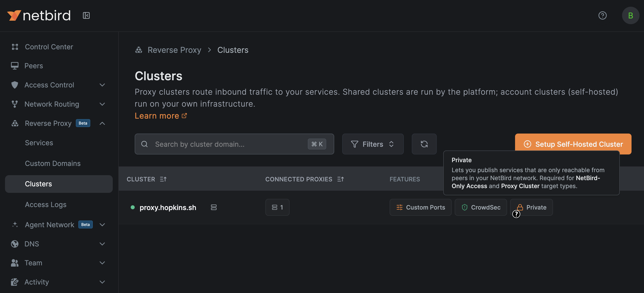Click Setup Self-Hosted Cluster button
Viewport: 644px width, 293px height.
click(573, 144)
